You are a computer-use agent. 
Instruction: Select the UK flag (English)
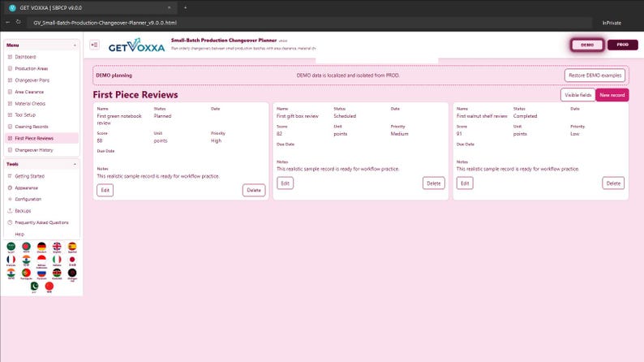(57, 247)
